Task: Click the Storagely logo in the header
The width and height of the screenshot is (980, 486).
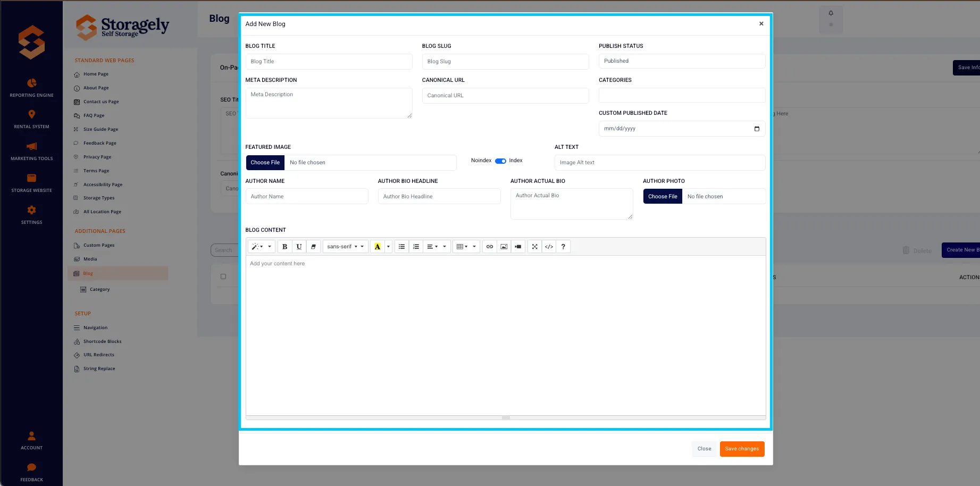Action: click(122, 27)
